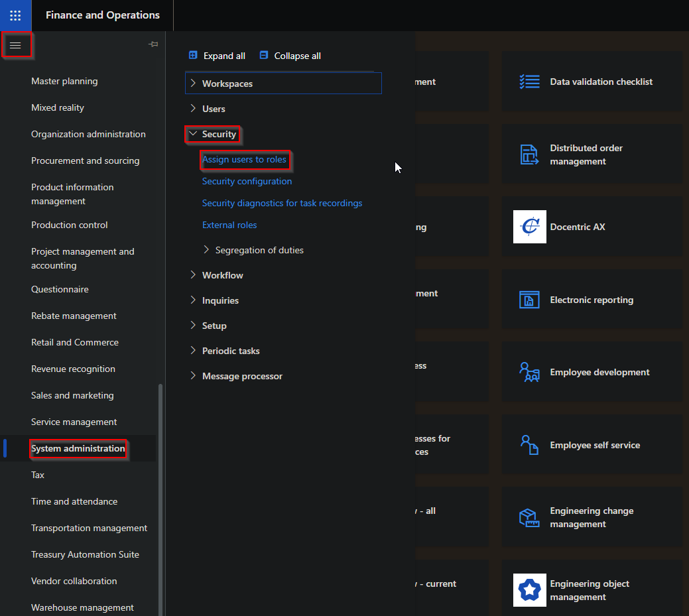Click the Periodic tasks group label
Image resolution: width=689 pixels, height=616 pixels.
click(231, 351)
